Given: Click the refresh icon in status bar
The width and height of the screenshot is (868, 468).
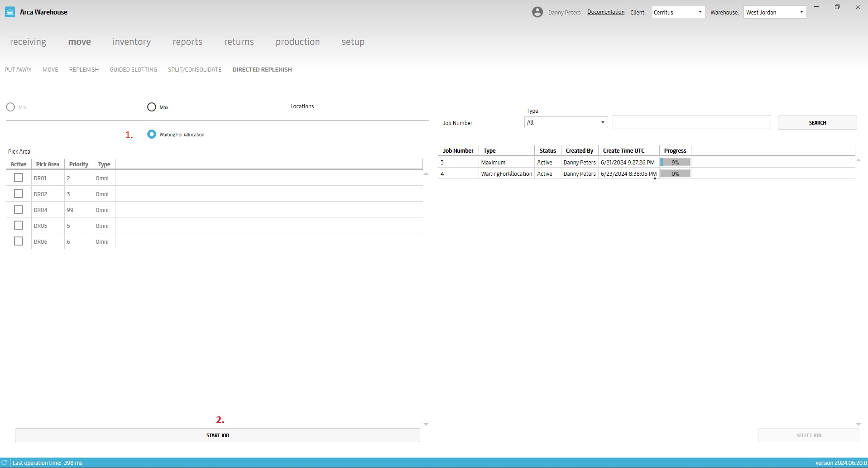Looking at the screenshot, I should click(x=4, y=463).
